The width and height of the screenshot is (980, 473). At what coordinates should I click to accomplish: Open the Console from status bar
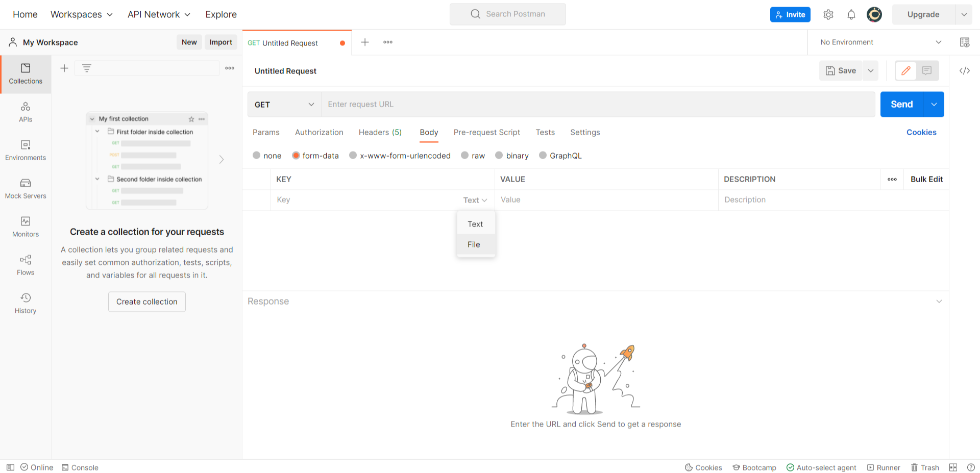[80, 467]
